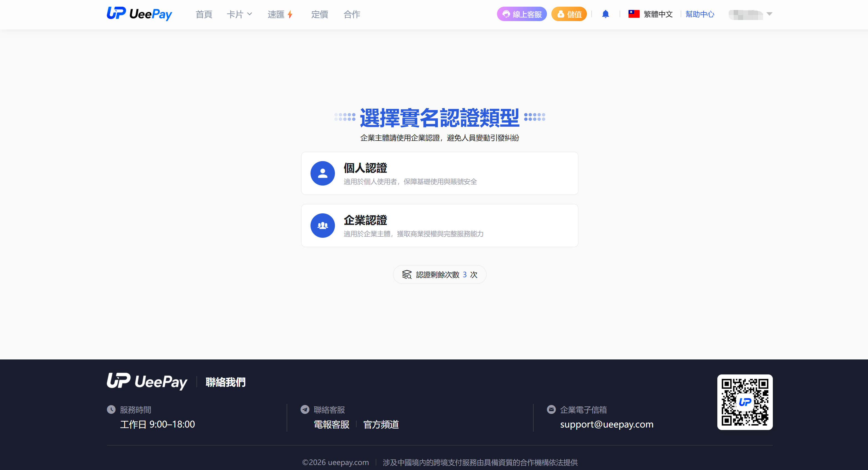Screen dimensions: 868x470
Task: Click the Taiwan flag language icon
Action: click(634, 14)
